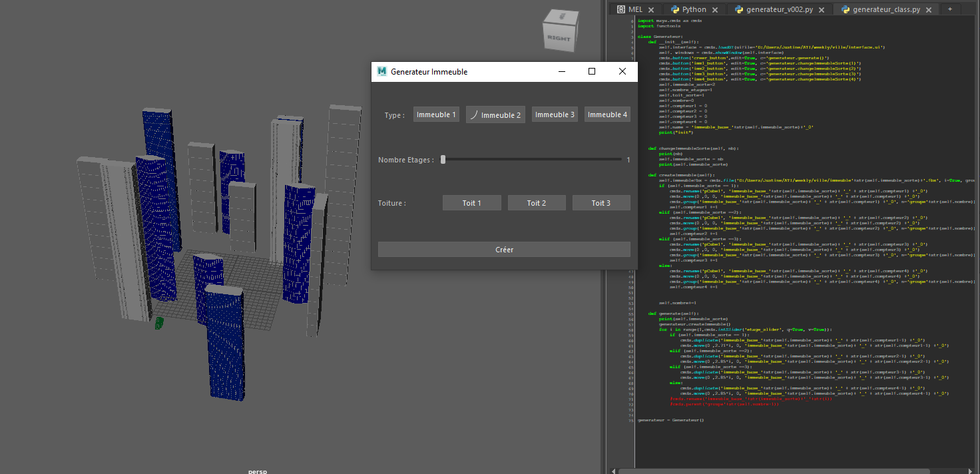
Task: Close the generateur_v002.py tab
Action: coord(821,10)
